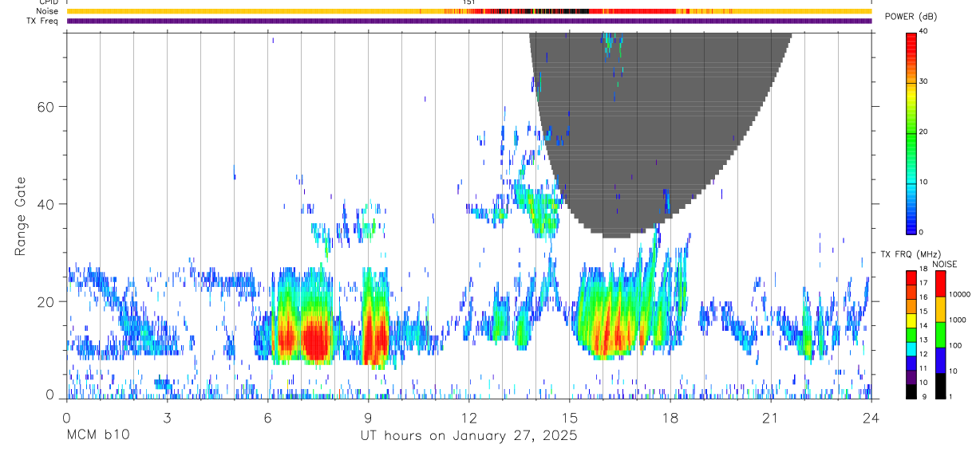The height and width of the screenshot is (452, 980).
Task: Click the 151 CPID value above the plot
Action: click(x=468, y=2)
